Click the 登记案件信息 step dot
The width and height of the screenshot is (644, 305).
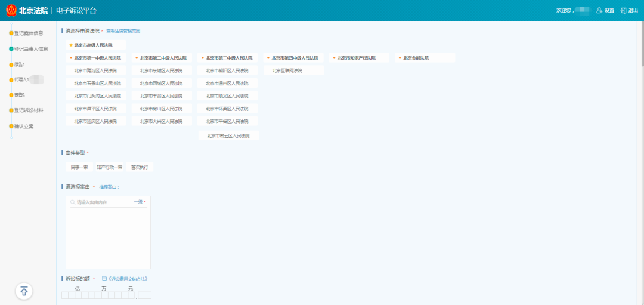pyautogui.click(x=11, y=33)
